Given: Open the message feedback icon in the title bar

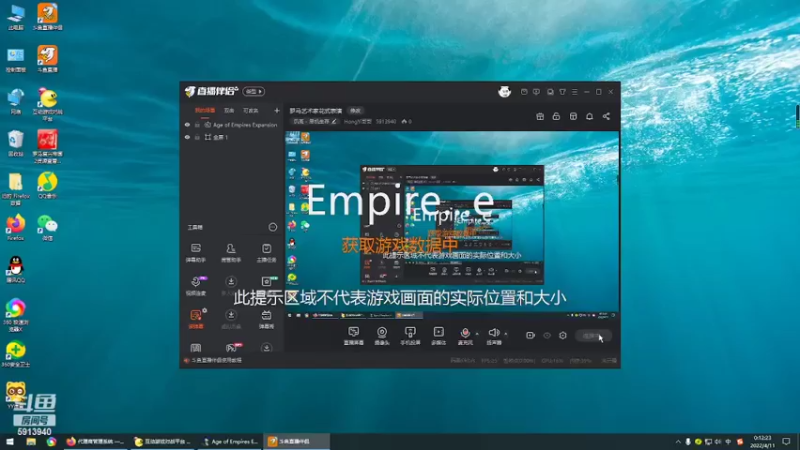Looking at the screenshot, I should point(536,92).
